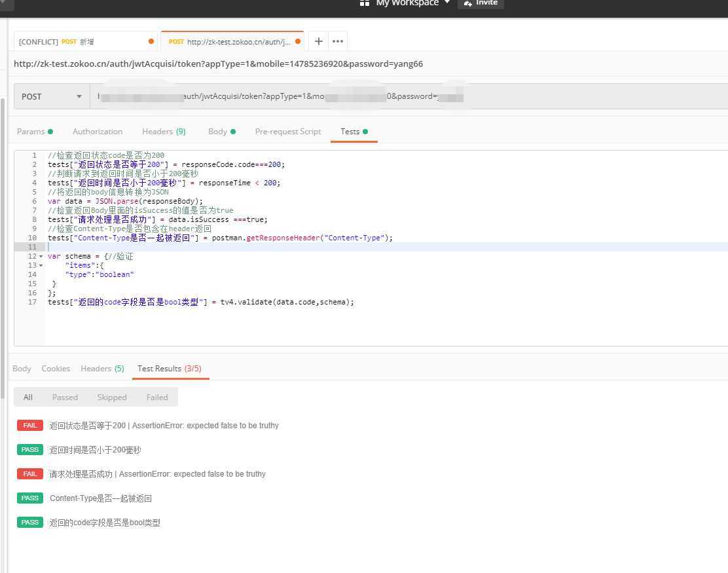Click PASS badge for Content-Type result

point(29,498)
